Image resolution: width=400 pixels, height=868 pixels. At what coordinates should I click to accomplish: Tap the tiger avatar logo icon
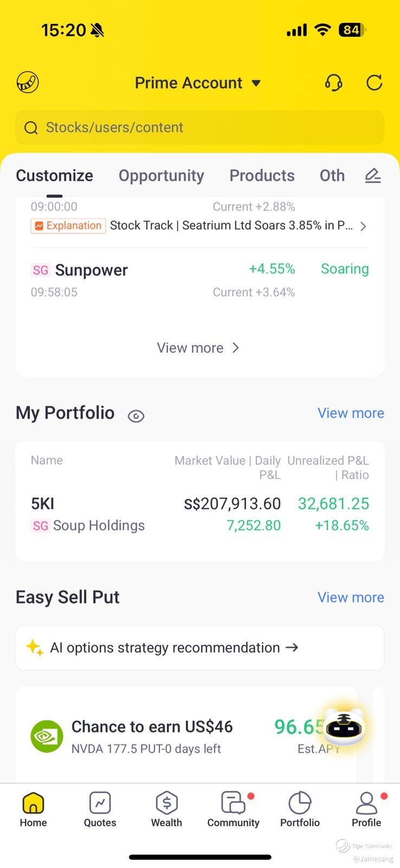click(x=28, y=82)
